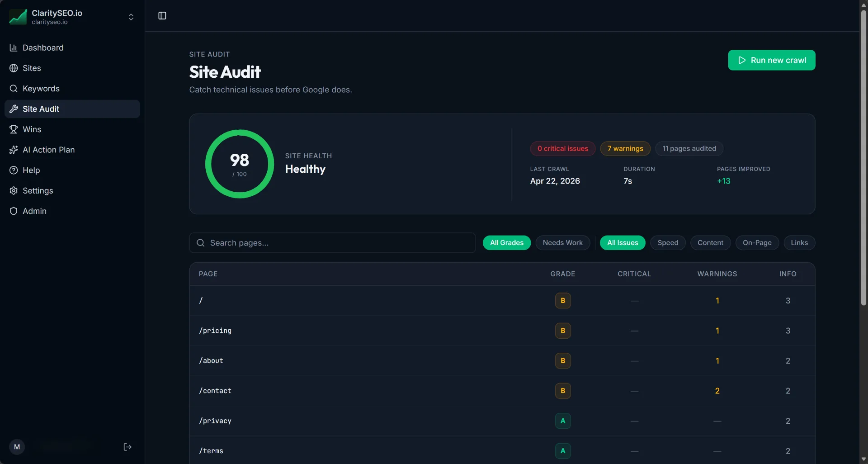Select the Sites globe icon
This screenshot has width=868, height=464.
pos(14,68)
